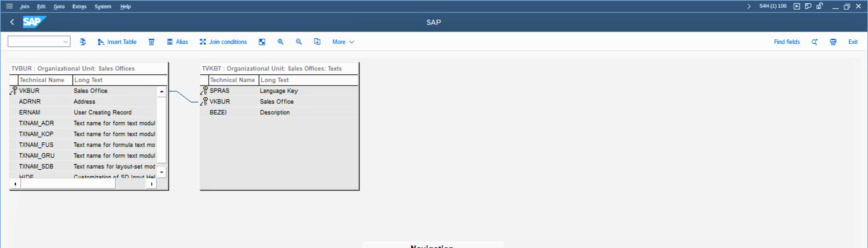The height and width of the screenshot is (248, 868).
Task: Open the command field dropdown arrow
Action: click(x=65, y=42)
